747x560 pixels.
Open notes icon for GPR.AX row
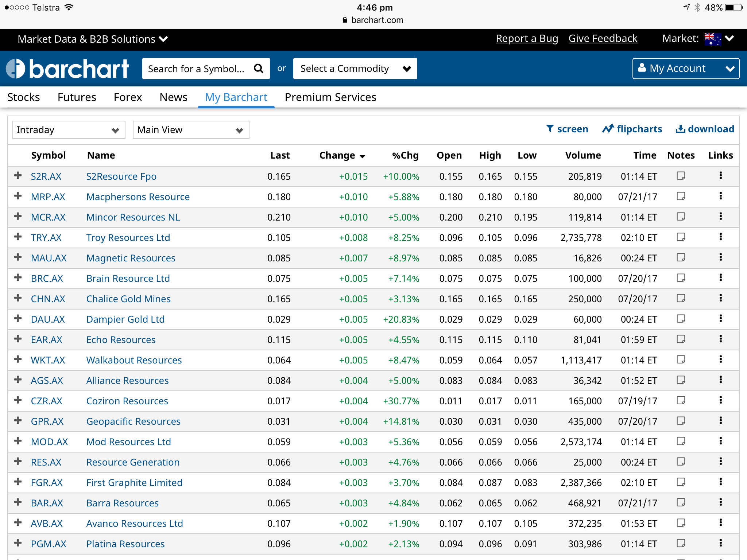pyautogui.click(x=681, y=421)
